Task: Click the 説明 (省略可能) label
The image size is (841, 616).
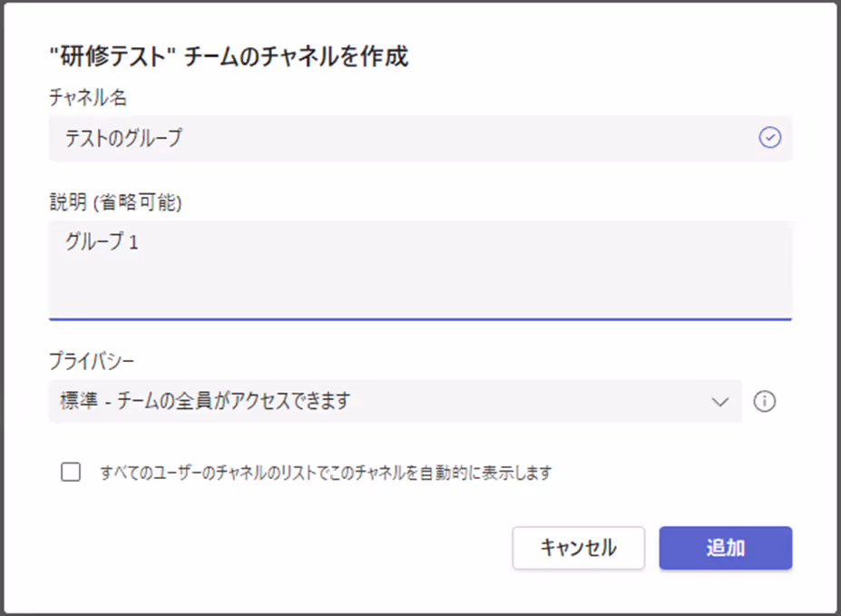Action: coord(115,202)
